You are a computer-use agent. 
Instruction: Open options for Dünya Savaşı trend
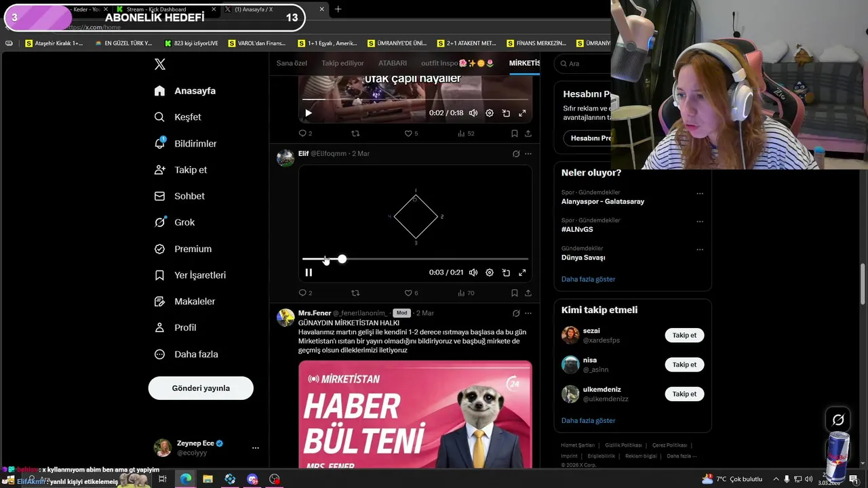tap(700, 249)
